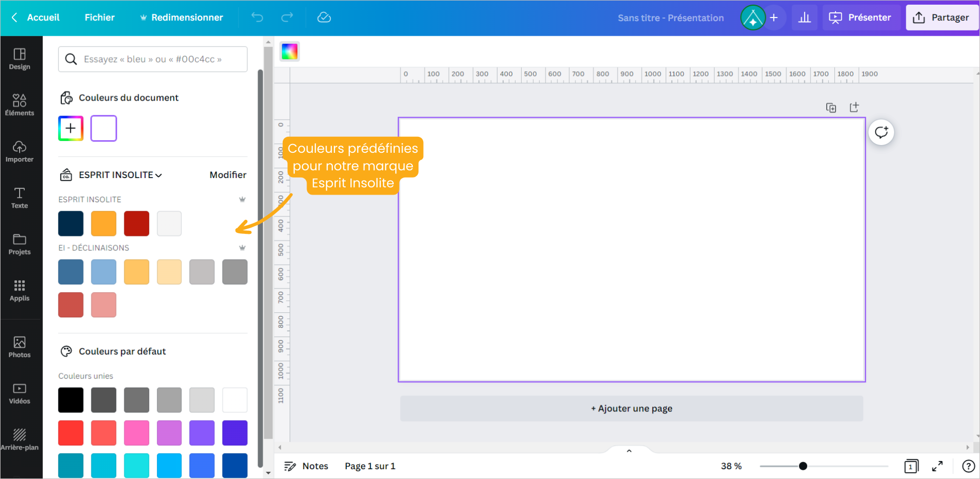Viewport: 980px width, 479px height.
Task: Expand the page thumbnails chevron above footer
Action: coord(629,451)
